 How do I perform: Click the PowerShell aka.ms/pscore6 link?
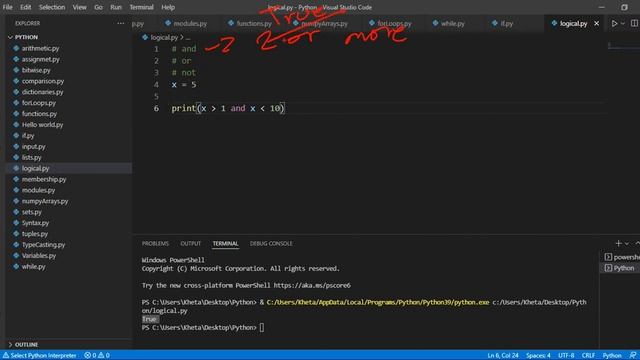point(312,285)
